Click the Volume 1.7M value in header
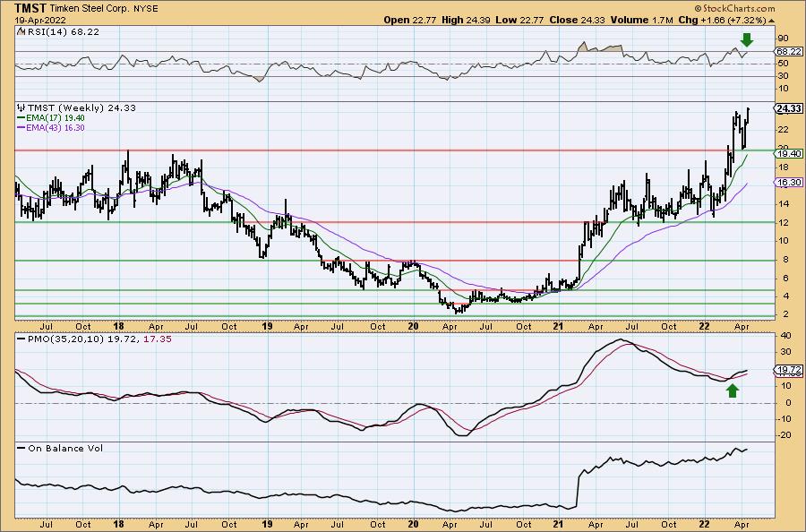Viewport: 806px width, 532px height. [641, 20]
